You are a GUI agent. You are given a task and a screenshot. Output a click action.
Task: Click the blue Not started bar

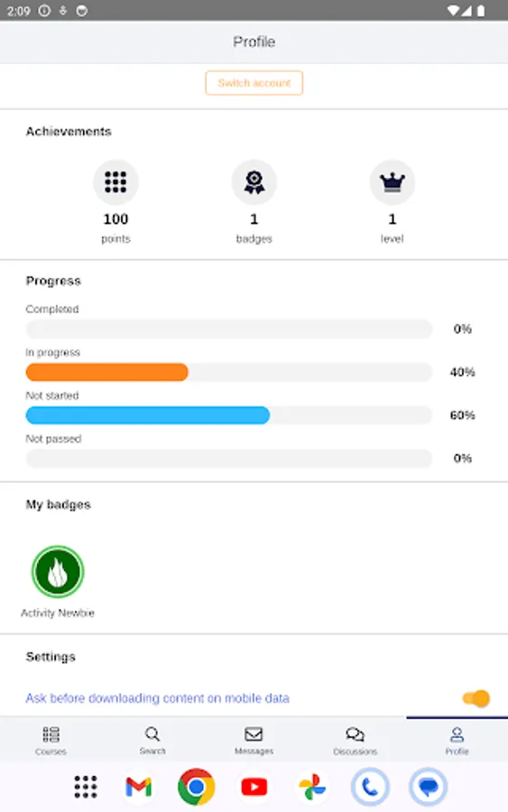coord(148,415)
